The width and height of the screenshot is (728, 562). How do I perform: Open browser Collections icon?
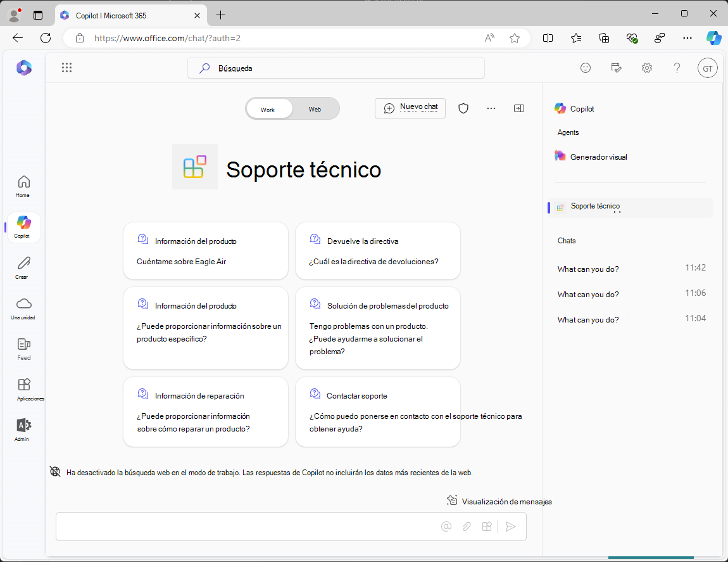coord(603,38)
